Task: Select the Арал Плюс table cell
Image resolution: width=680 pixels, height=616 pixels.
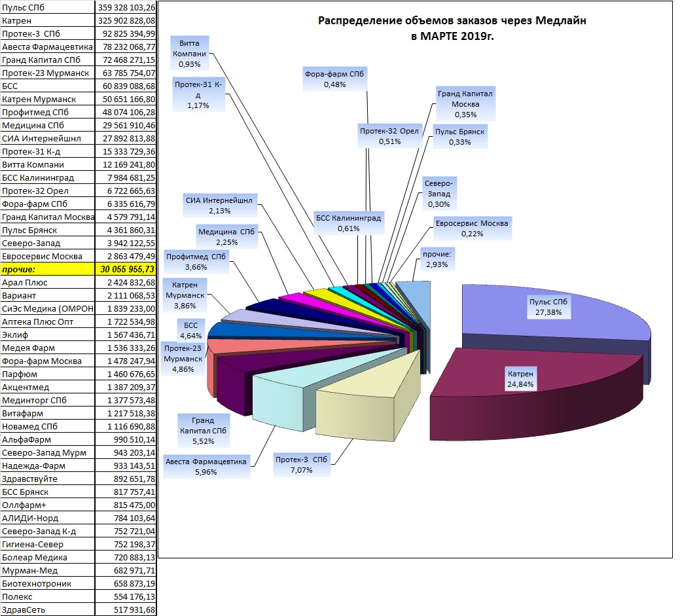Action: tap(47, 282)
